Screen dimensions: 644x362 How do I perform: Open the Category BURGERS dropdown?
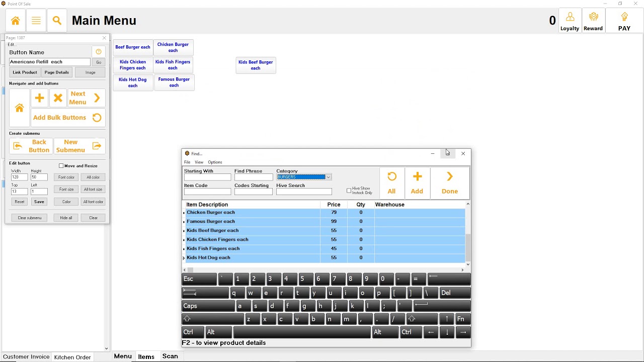point(304,177)
